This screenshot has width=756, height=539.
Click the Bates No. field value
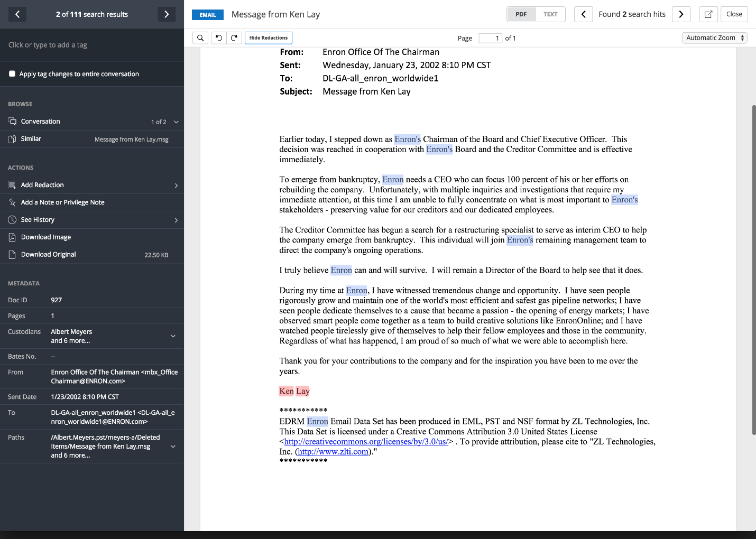click(x=53, y=357)
